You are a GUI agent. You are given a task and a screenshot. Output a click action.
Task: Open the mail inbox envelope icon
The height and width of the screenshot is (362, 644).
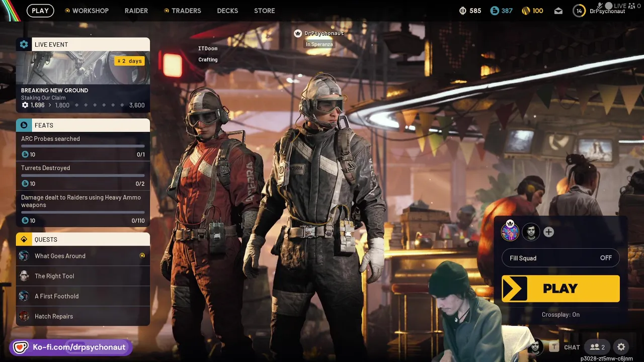click(x=558, y=11)
